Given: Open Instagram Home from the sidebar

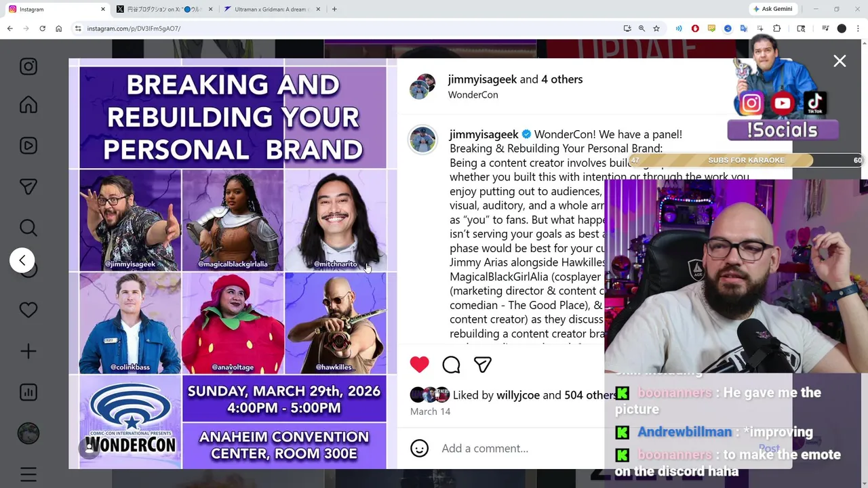Looking at the screenshot, I should [28, 105].
